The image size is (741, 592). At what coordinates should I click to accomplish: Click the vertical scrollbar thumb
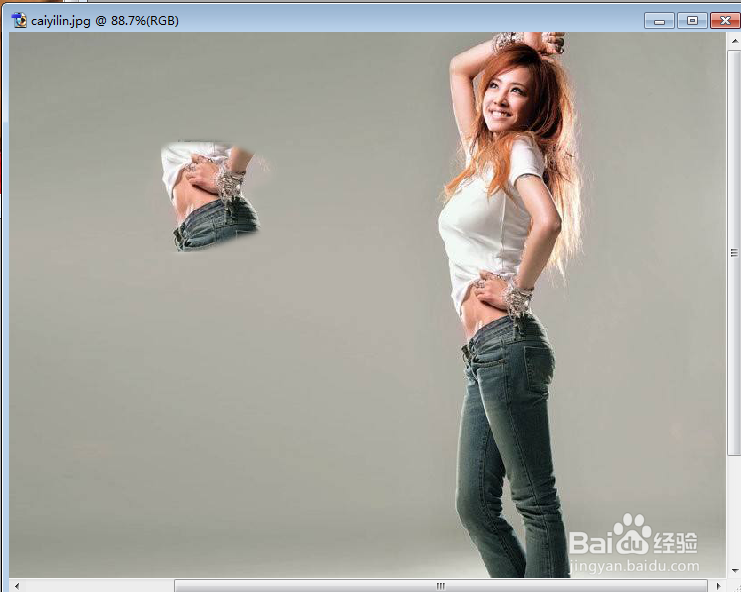[x=734, y=253]
